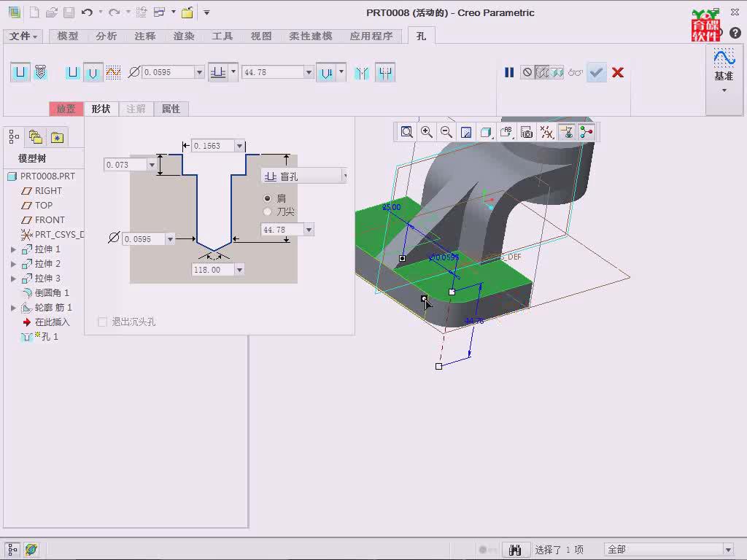The image size is (747, 560).
Task: Click the drill depth measure icon
Action: point(326,72)
